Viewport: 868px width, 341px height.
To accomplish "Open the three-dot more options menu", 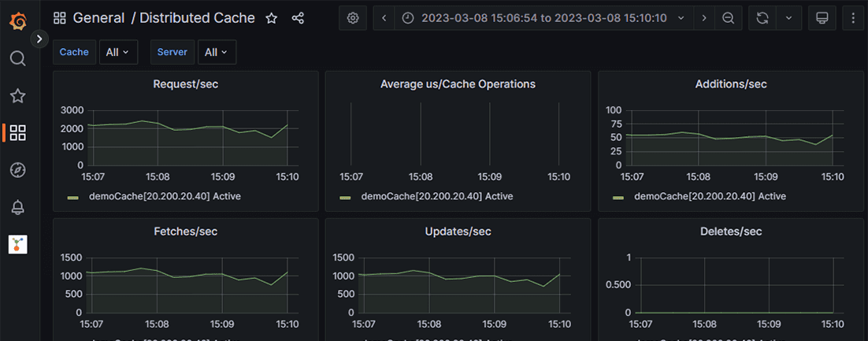I will pyautogui.click(x=852, y=18).
